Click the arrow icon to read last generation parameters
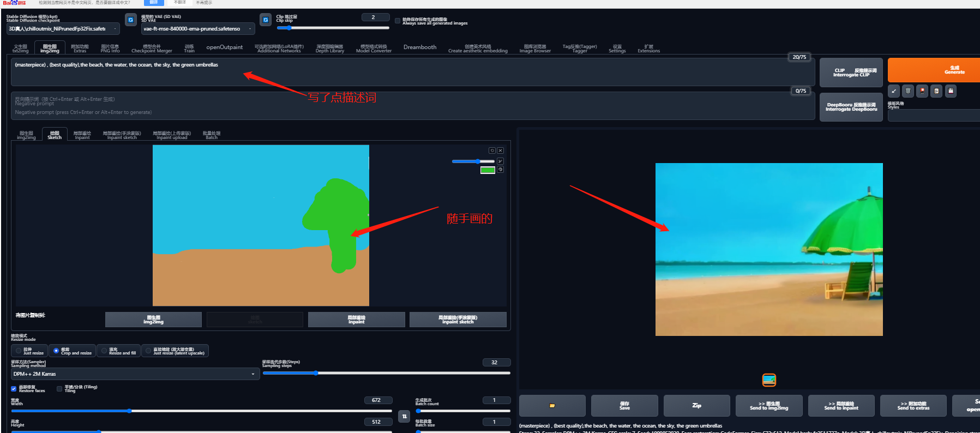The width and height of the screenshot is (980, 433). click(894, 91)
